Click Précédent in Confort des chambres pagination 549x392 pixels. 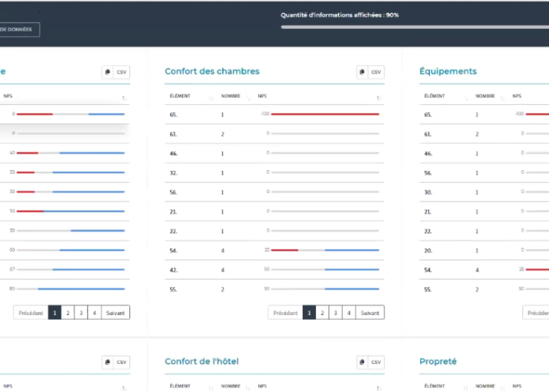pos(285,313)
